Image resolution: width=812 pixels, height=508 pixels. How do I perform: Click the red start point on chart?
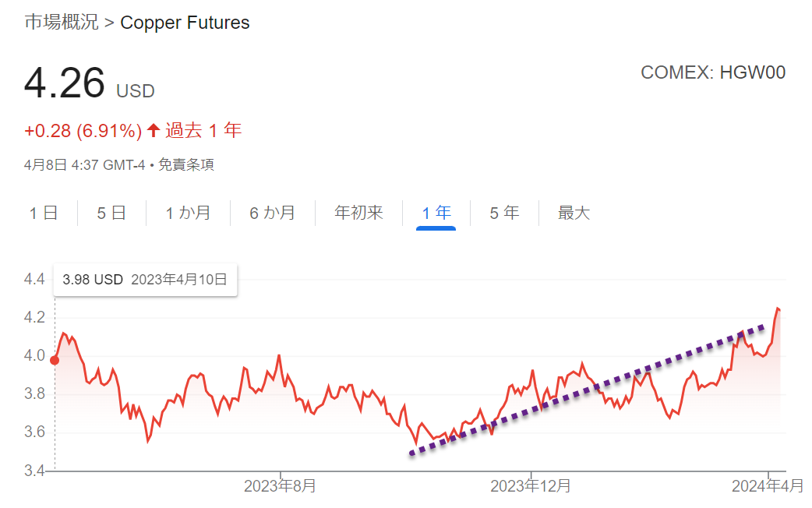[55, 360]
